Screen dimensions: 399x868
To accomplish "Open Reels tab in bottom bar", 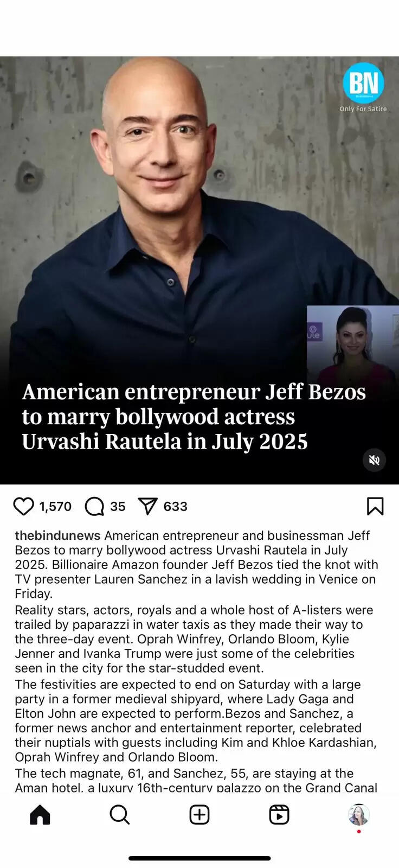I will (x=279, y=814).
